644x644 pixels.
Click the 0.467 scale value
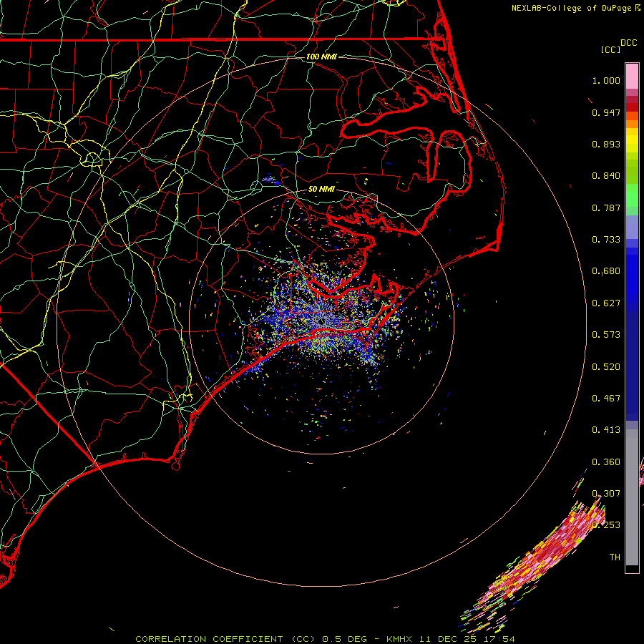click(606, 399)
